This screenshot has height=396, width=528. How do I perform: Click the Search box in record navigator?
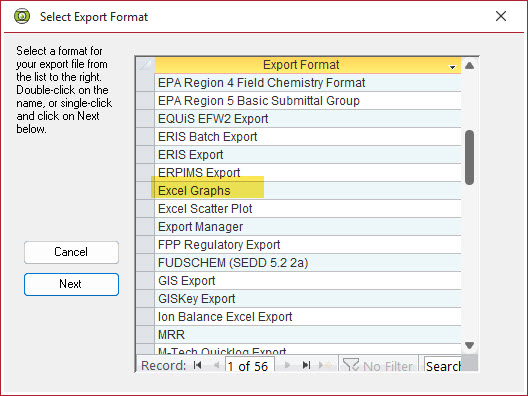[x=442, y=365]
